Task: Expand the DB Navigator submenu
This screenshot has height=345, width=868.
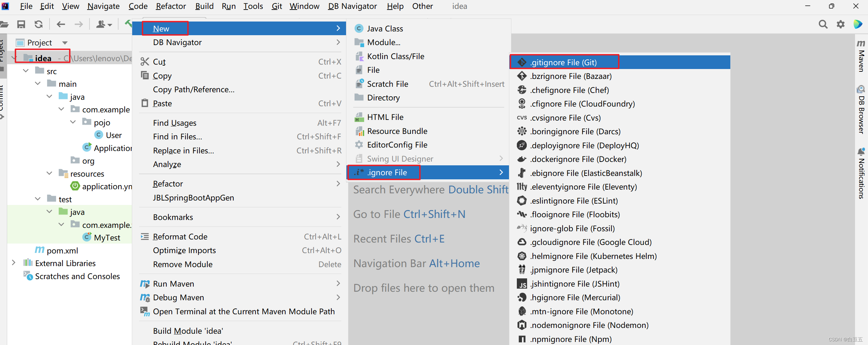Action: click(239, 42)
